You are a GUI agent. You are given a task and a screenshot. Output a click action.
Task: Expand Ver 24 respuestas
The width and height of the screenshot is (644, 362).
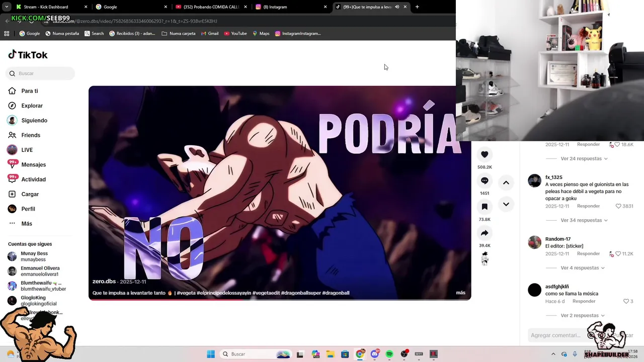click(x=584, y=158)
